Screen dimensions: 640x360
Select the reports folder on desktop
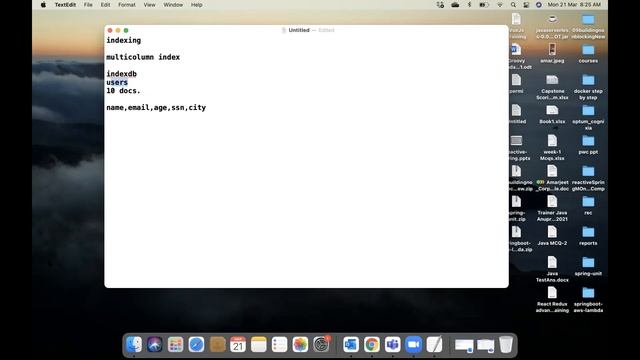coord(588,236)
